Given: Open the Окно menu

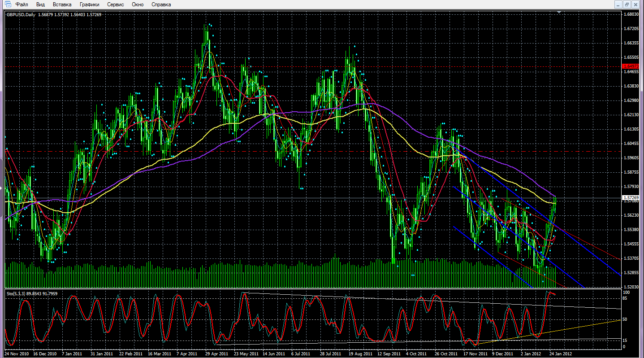Looking at the screenshot, I should (x=138, y=4).
